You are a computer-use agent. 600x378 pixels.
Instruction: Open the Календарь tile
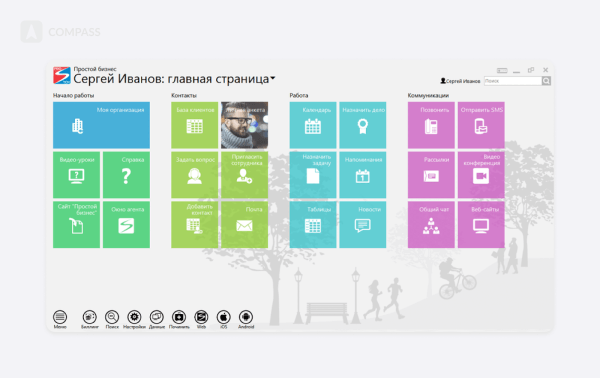point(313,125)
